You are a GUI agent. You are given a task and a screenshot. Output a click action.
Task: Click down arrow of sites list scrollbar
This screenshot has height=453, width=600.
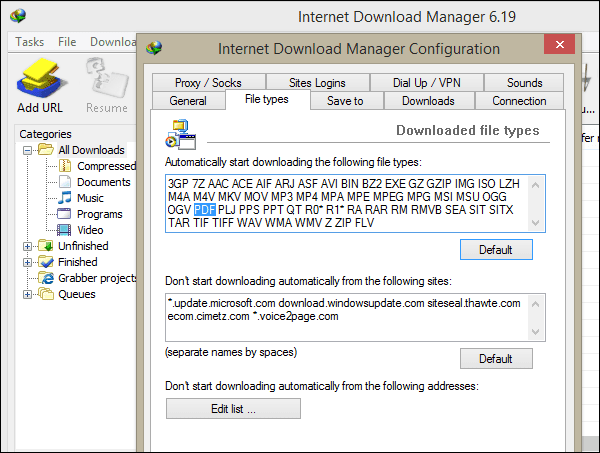pos(535,331)
